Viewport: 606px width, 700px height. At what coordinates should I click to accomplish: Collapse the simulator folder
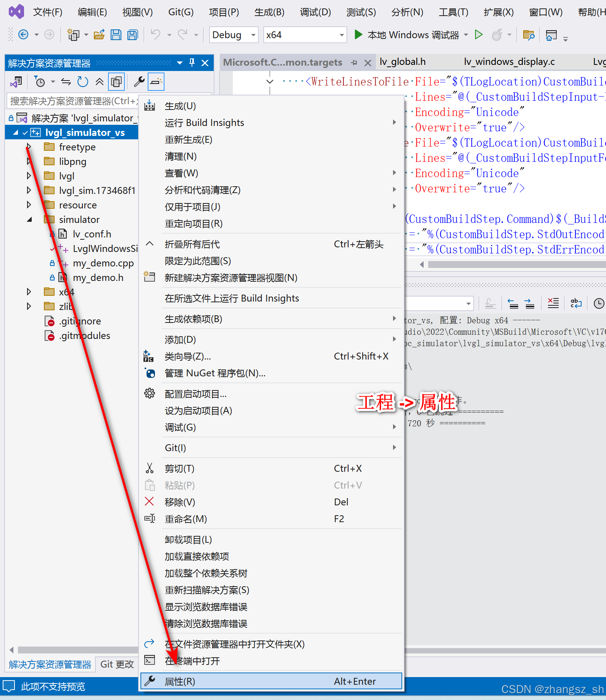click(x=29, y=219)
